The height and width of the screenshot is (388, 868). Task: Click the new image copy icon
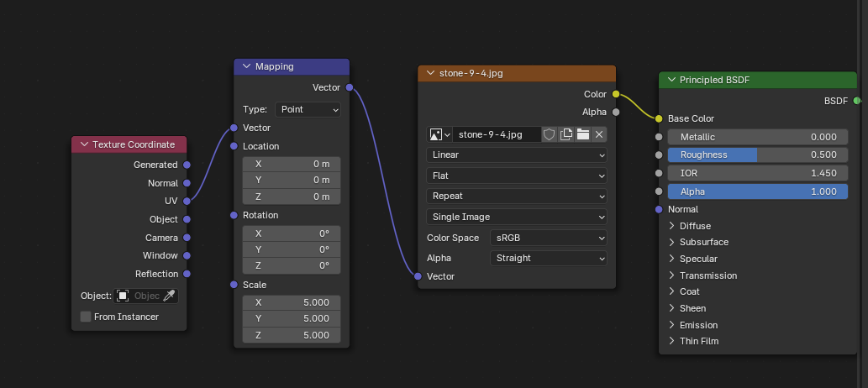566,134
